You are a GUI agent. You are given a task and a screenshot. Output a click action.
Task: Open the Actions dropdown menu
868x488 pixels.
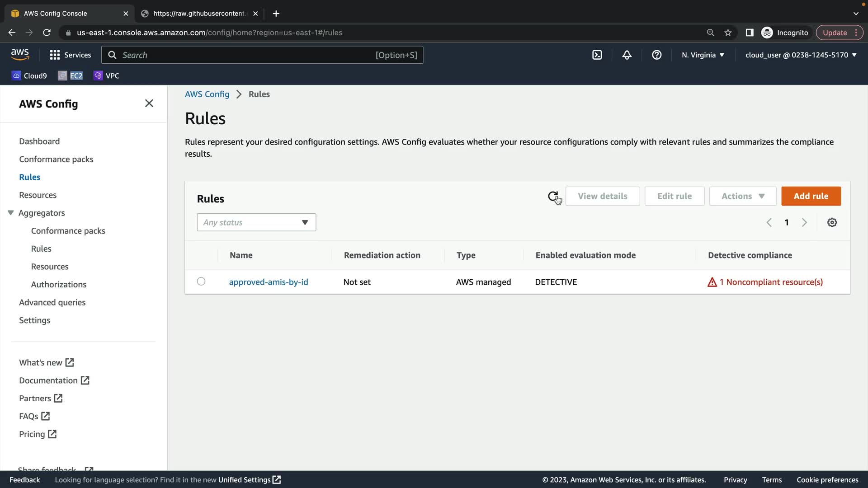pyautogui.click(x=742, y=196)
